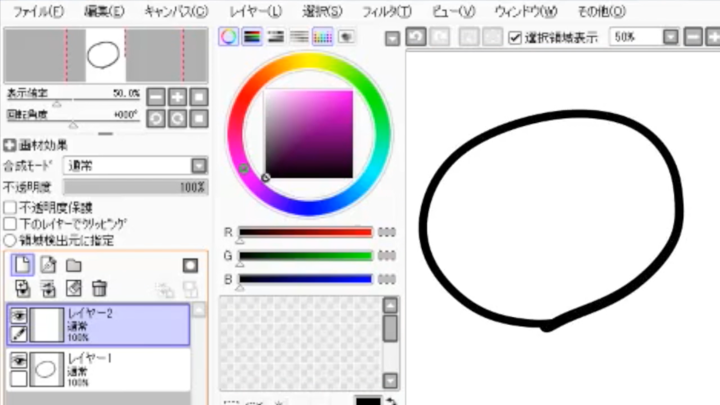The image size is (720, 405).
Task: Toggle the scratchpad icon in color panel
Action: [346, 37]
